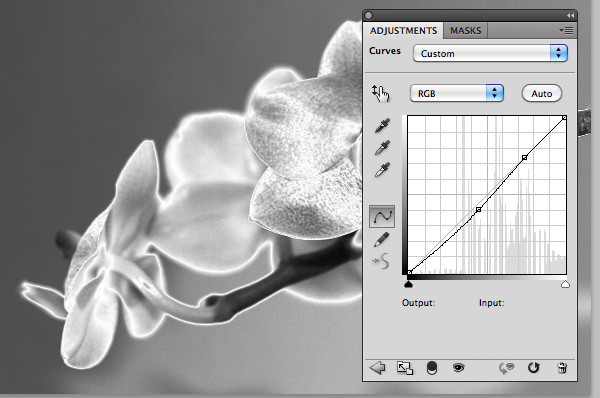Image resolution: width=600 pixels, height=398 pixels.
Task: Click the view previous state icon
Action: pos(506,368)
